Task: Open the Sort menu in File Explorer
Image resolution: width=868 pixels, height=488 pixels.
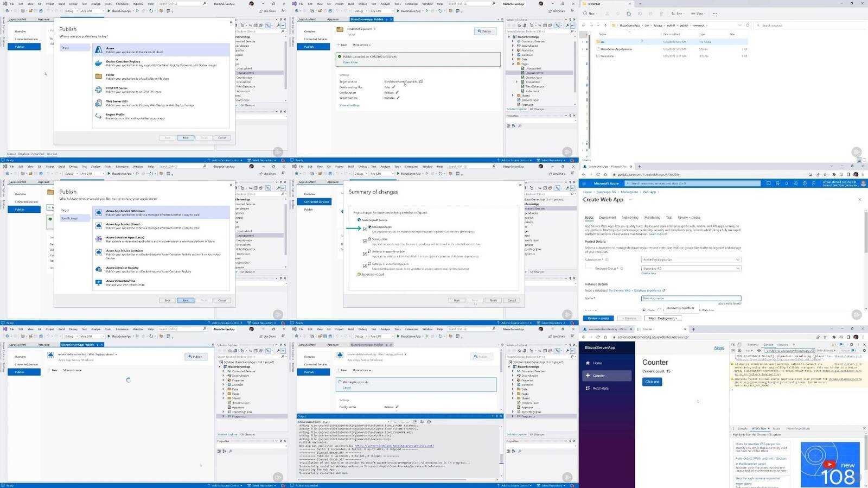Action: point(677,14)
